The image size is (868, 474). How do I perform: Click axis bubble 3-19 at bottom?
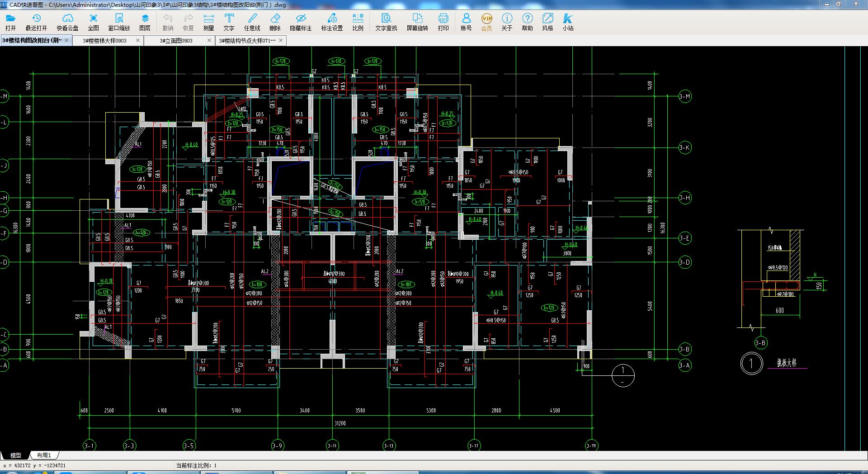591,446
